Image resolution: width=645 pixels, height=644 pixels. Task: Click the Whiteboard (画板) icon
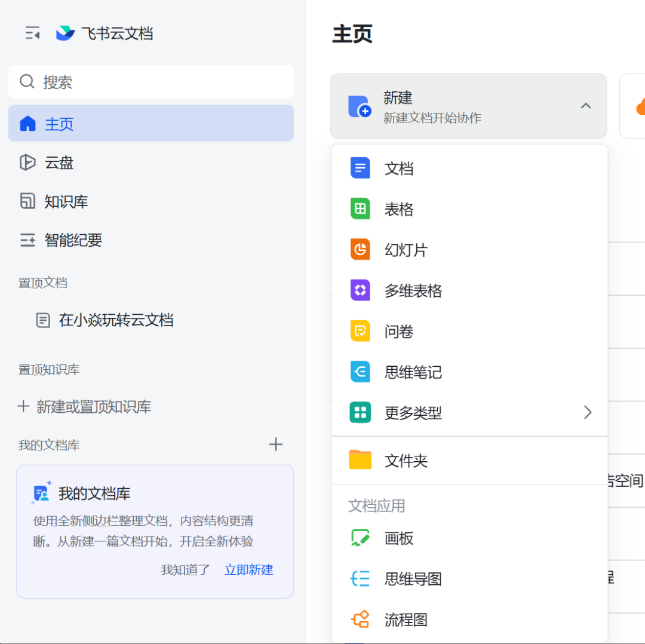(x=360, y=538)
